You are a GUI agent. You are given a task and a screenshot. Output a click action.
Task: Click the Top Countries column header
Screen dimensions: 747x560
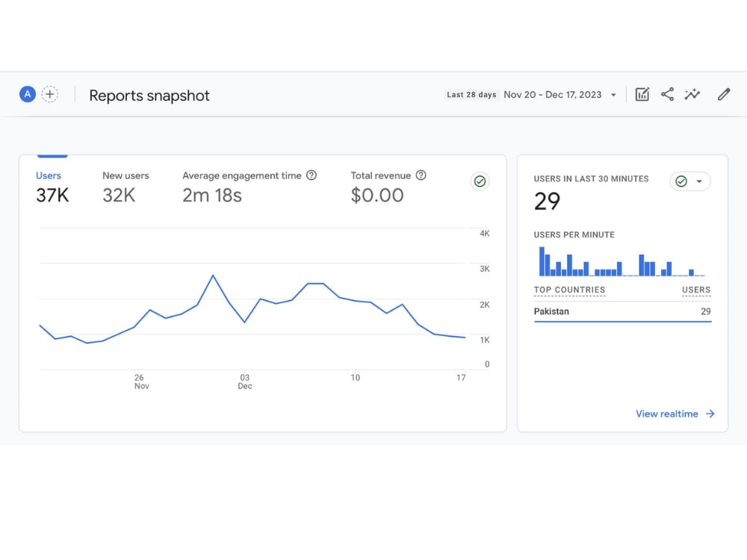coord(569,290)
